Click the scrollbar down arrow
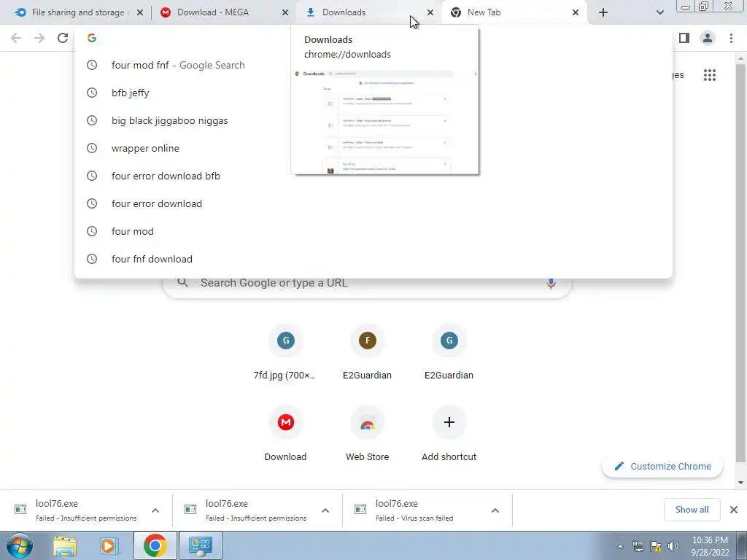 pyautogui.click(x=740, y=483)
